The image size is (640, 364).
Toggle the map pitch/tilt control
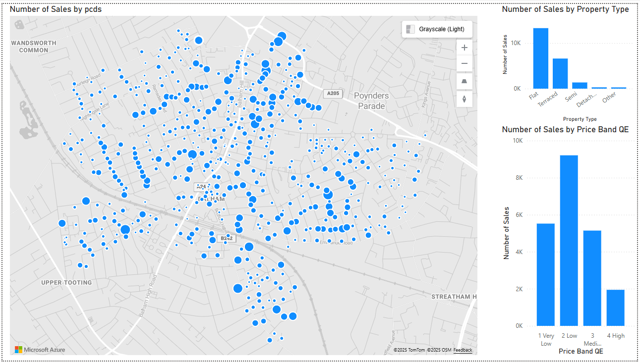click(x=464, y=81)
